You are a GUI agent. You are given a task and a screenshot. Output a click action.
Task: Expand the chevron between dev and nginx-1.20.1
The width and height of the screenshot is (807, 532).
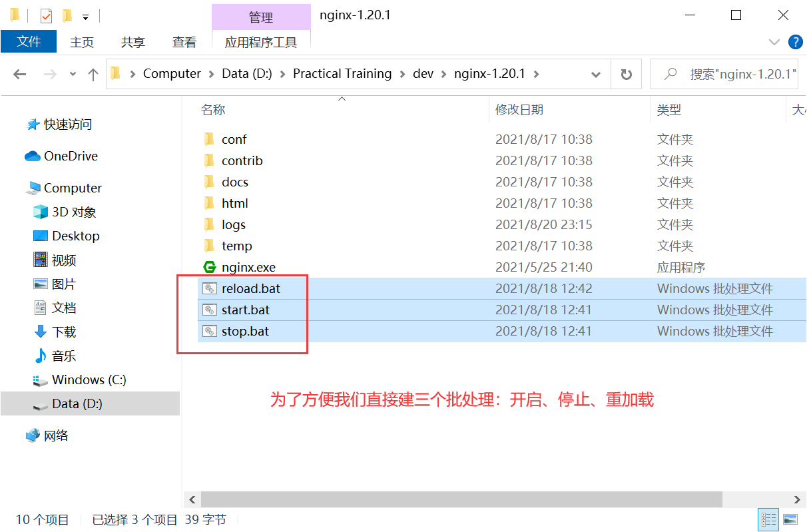click(444, 74)
